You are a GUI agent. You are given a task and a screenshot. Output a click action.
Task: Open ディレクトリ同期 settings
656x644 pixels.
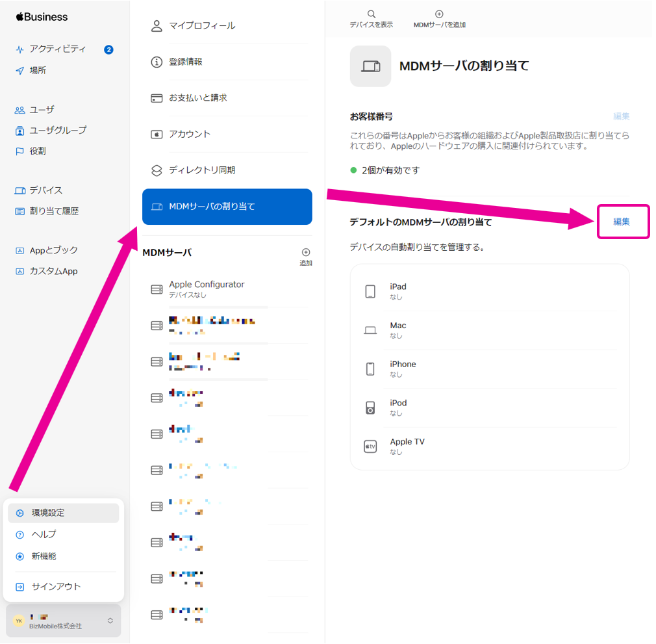click(202, 170)
